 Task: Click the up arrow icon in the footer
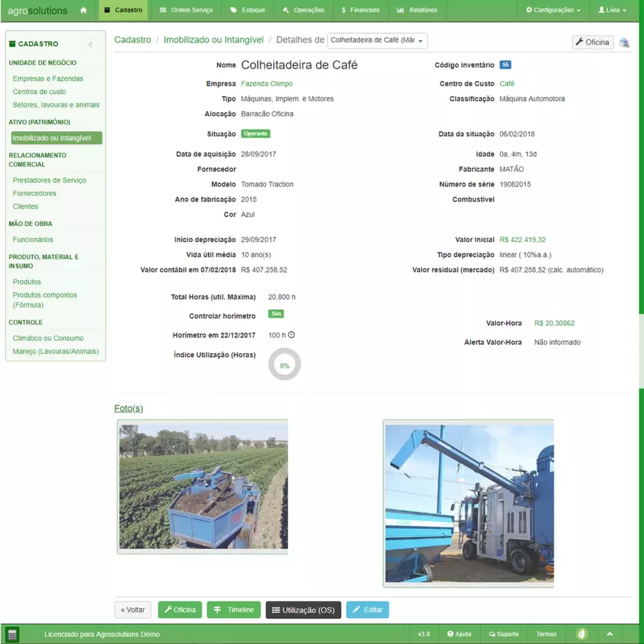click(609, 634)
